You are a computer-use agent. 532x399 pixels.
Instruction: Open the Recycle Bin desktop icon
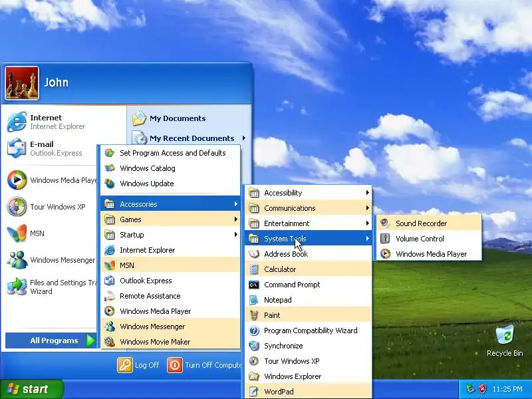(x=505, y=335)
